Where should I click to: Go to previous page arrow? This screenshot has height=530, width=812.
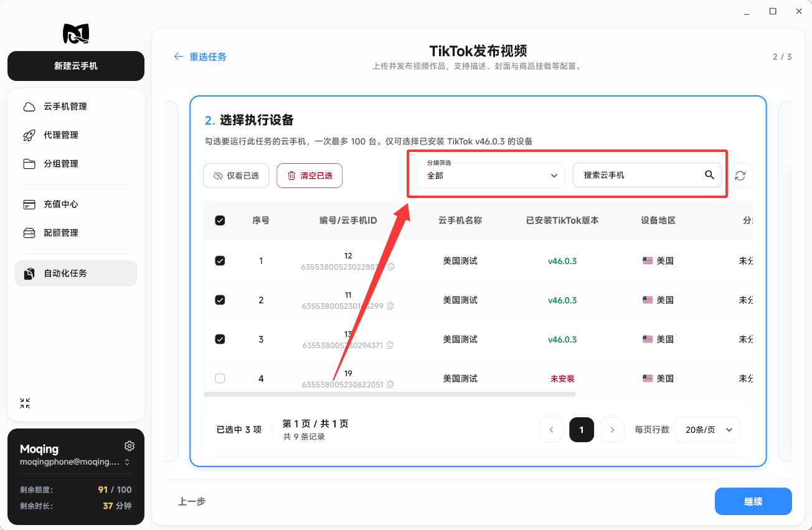[551, 430]
